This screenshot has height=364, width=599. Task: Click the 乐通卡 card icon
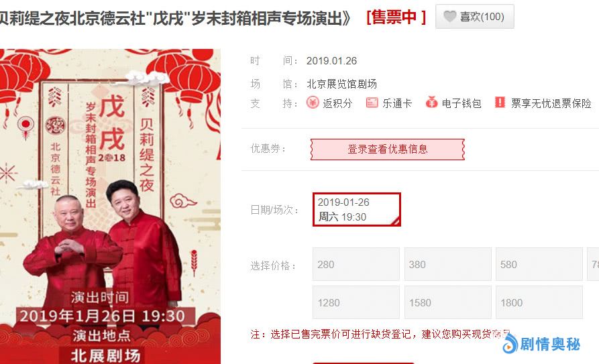(372, 103)
